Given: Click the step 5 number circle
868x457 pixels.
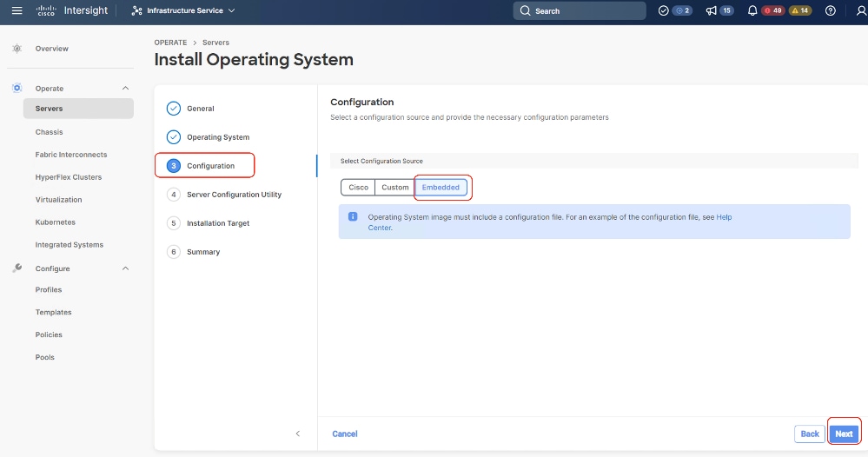Looking at the screenshot, I should [174, 223].
